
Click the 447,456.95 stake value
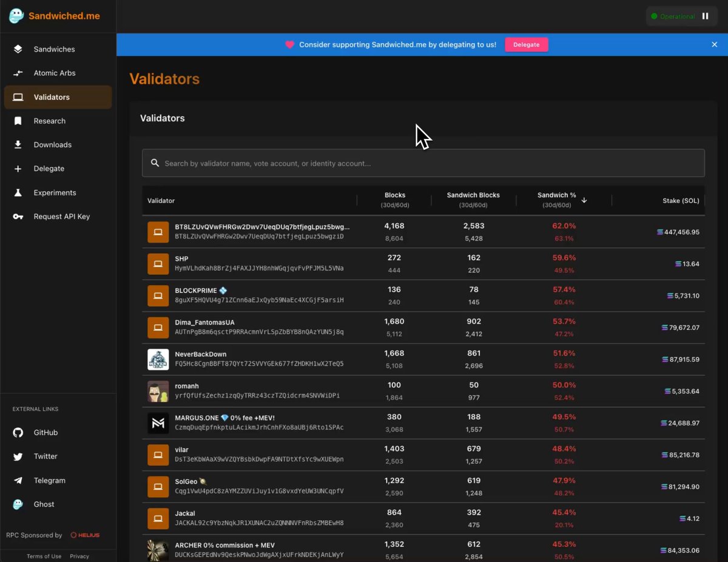coord(682,232)
